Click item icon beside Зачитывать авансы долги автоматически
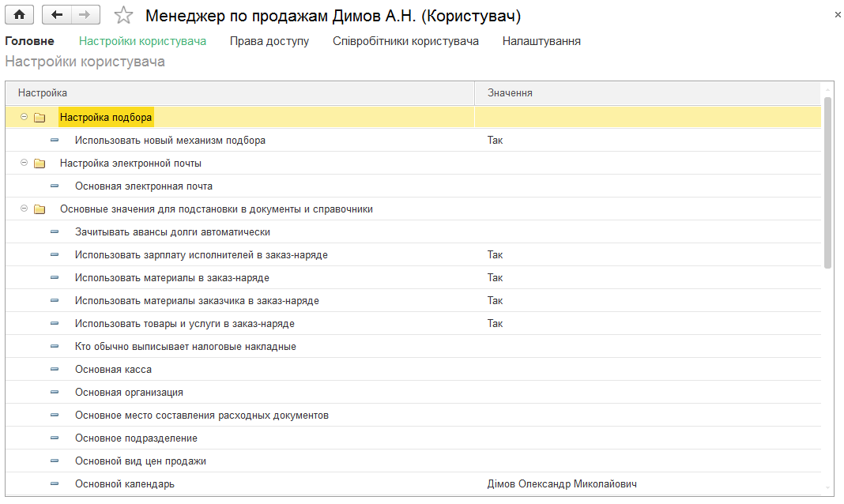This screenshot has width=844, height=504. pos(55,231)
